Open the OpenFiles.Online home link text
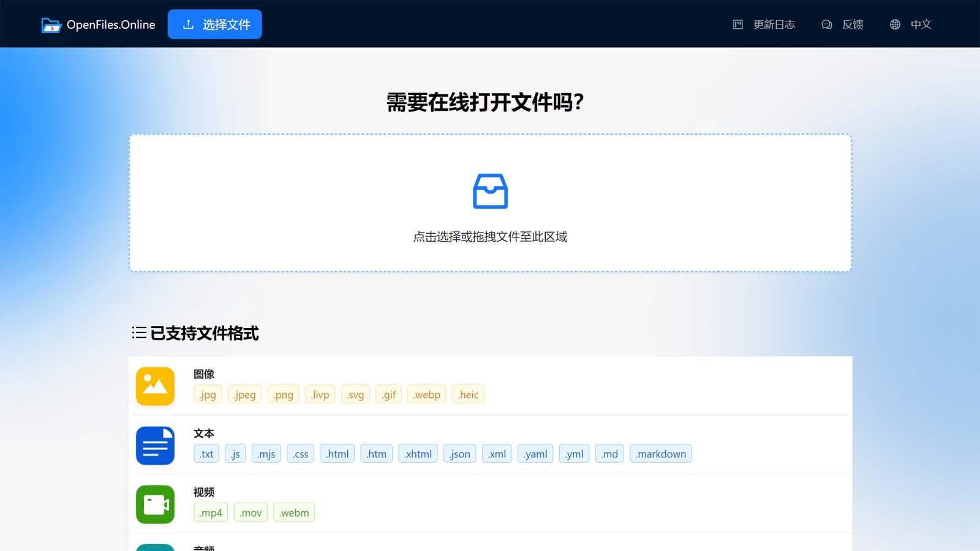Screen dimensions: 980x551 [111, 24]
